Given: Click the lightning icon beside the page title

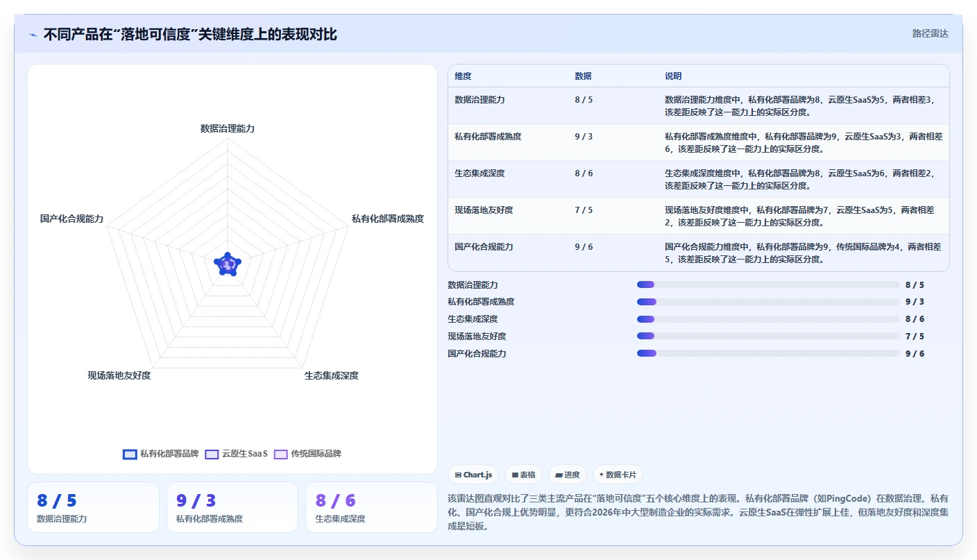Looking at the screenshot, I should click(33, 35).
